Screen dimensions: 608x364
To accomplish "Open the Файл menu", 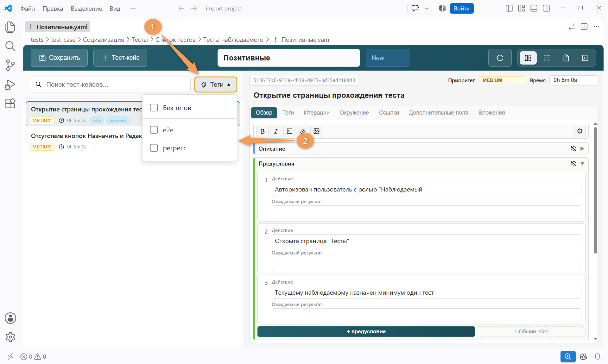I will (x=28, y=9).
